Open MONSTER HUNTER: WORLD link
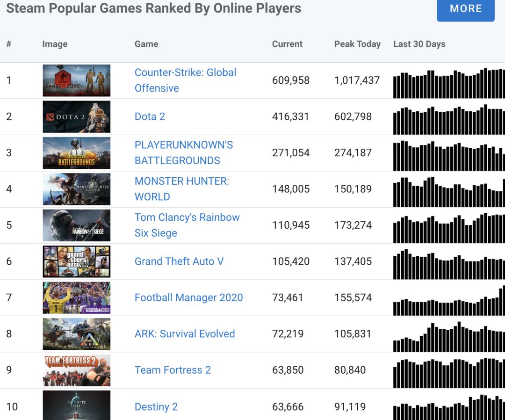 pos(181,189)
